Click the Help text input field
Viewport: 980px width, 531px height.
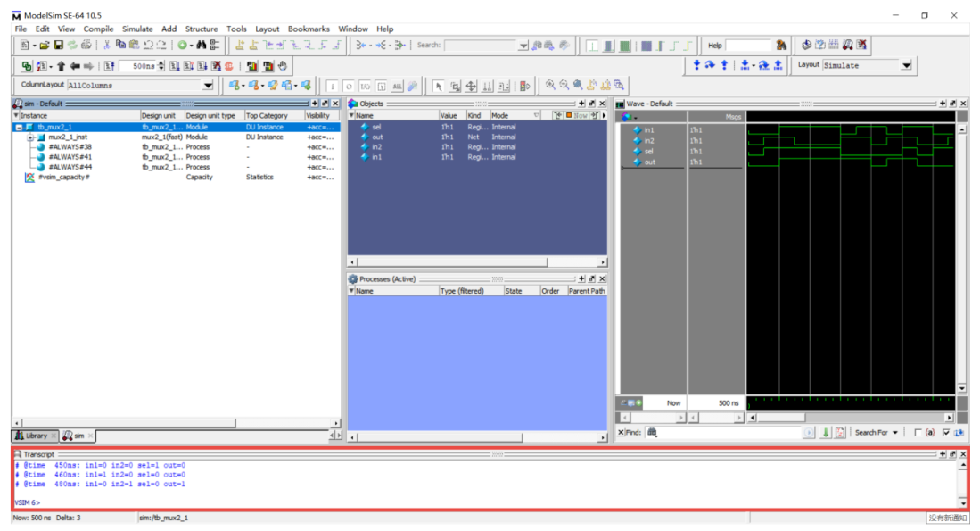(748, 45)
